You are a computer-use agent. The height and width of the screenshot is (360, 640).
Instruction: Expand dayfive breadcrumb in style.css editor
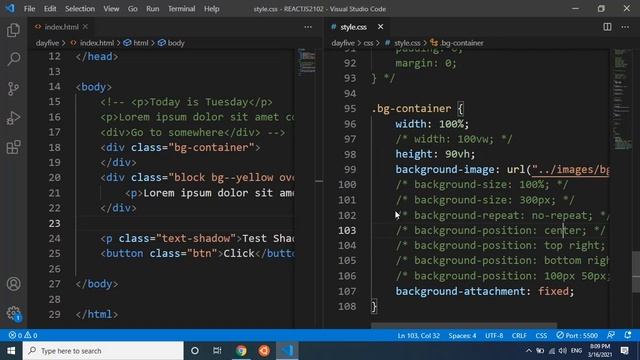343,43
